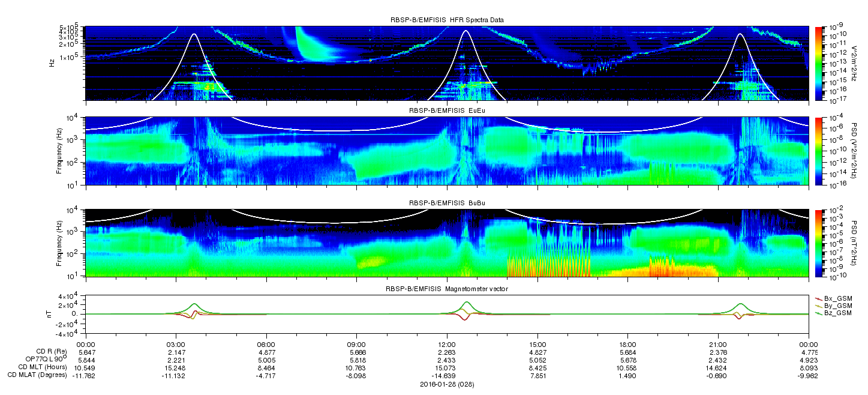Click the first white gyrofrequency peak in HFR
Screen dimensions: 868x395
pyautogui.click(x=193, y=35)
